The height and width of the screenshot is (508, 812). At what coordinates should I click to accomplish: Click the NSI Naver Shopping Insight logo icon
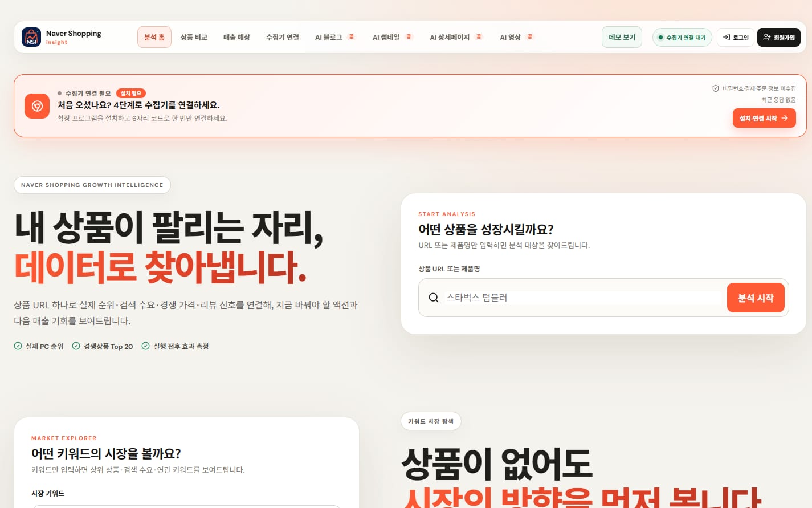point(31,37)
